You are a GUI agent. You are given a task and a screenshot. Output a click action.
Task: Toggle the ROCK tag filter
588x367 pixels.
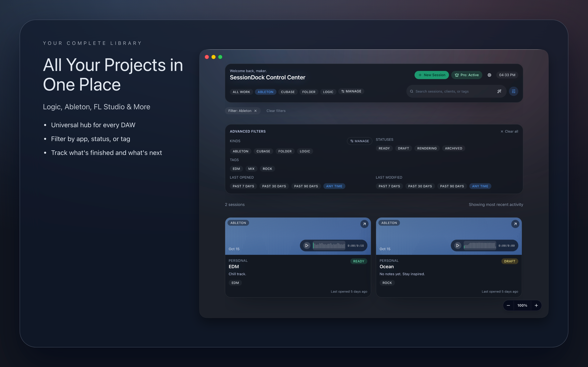[267, 168]
